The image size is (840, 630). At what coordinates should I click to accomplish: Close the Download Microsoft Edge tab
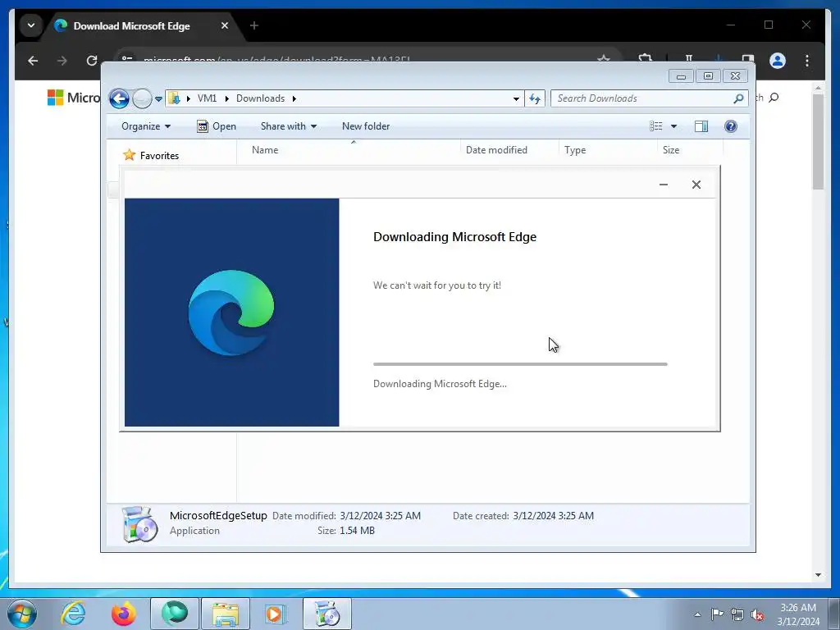tap(225, 25)
